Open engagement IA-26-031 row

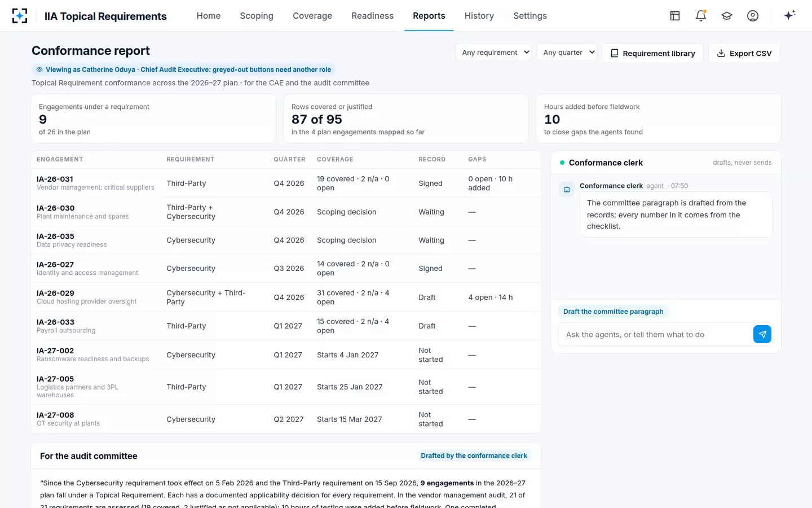pyautogui.click(x=286, y=183)
